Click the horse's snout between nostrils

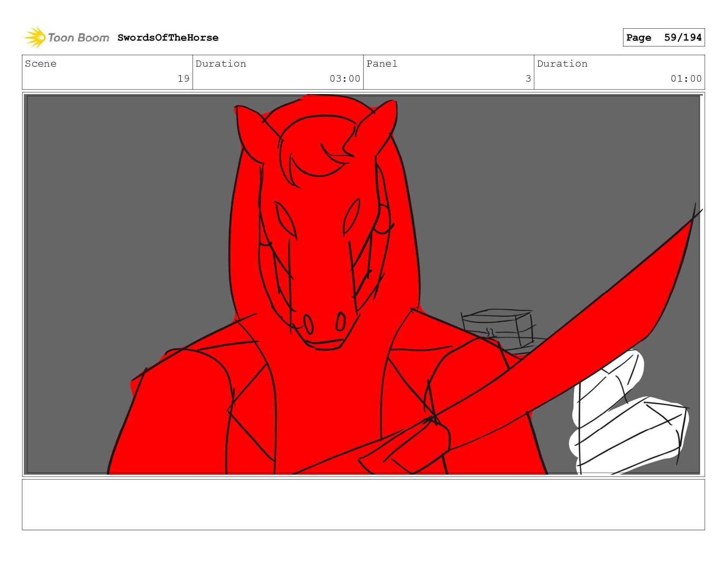coord(324,325)
